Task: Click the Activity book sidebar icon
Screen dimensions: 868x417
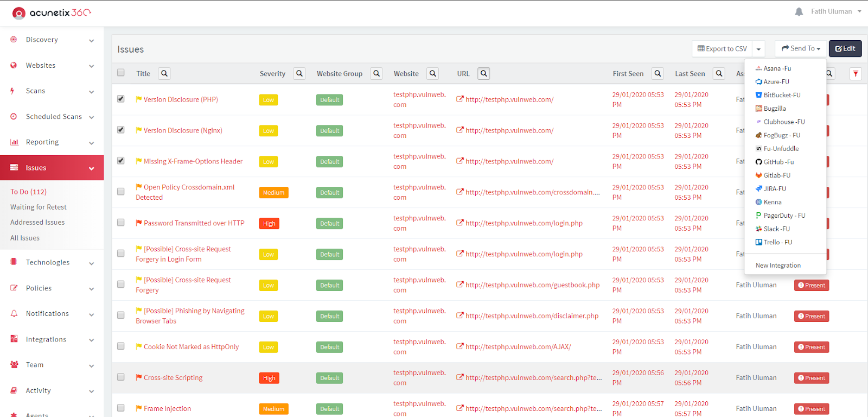Action: [14, 390]
